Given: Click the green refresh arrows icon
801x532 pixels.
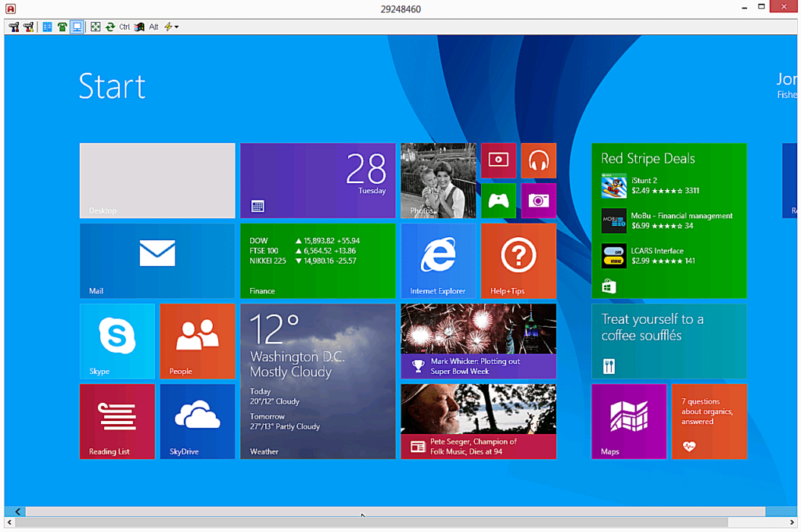Looking at the screenshot, I should 110,27.
